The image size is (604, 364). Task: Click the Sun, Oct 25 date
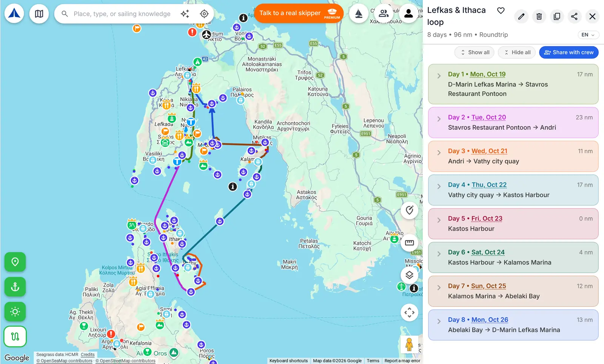point(488,286)
